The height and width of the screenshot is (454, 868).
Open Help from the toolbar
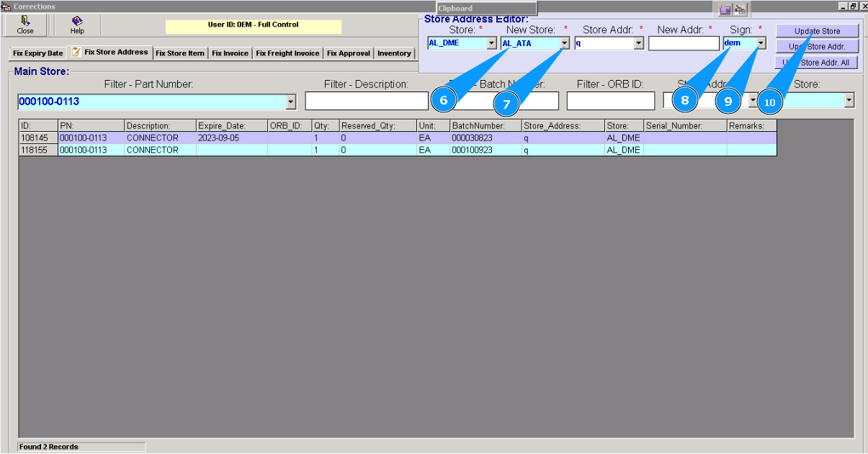tap(77, 25)
